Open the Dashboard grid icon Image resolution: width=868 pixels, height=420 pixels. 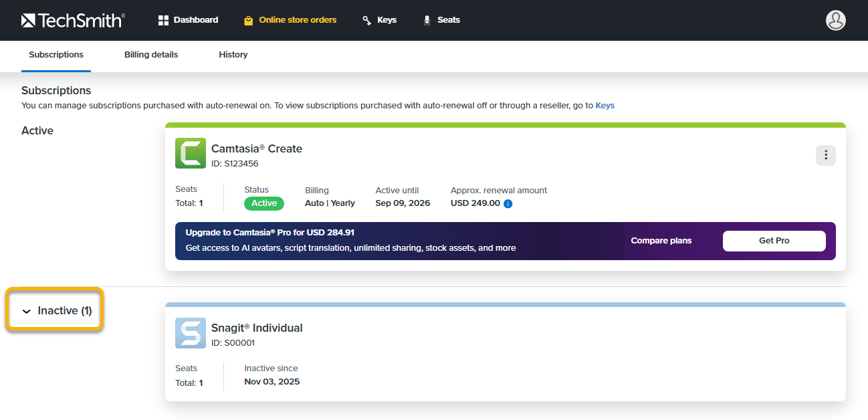(x=163, y=20)
